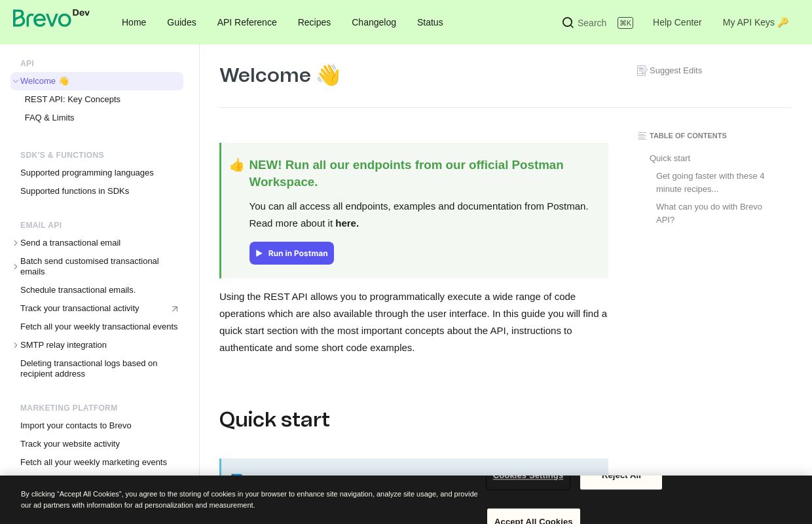Open Batch send customised transactional emails
812x524 pixels.
point(90,267)
